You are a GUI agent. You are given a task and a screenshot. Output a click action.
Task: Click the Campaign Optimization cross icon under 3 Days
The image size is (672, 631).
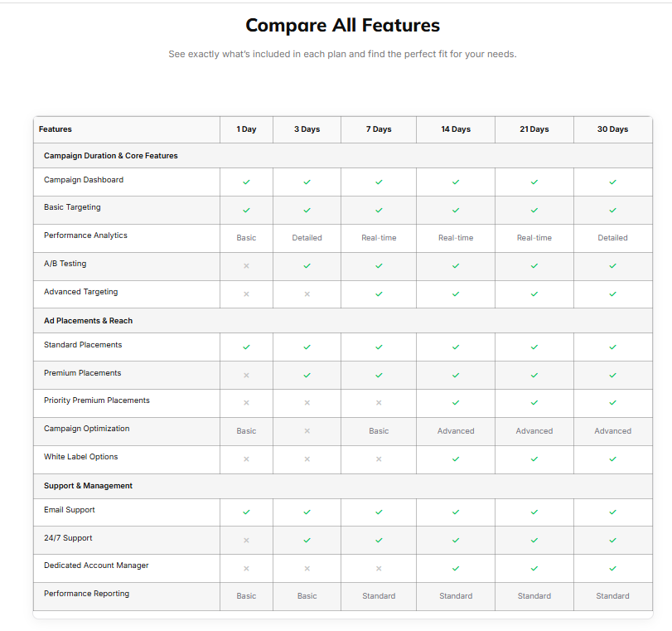tap(307, 431)
